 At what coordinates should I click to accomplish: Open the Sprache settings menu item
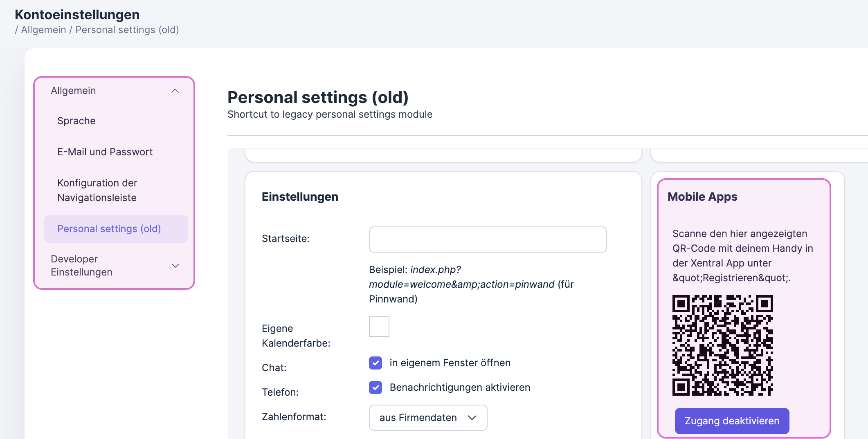point(76,121)
